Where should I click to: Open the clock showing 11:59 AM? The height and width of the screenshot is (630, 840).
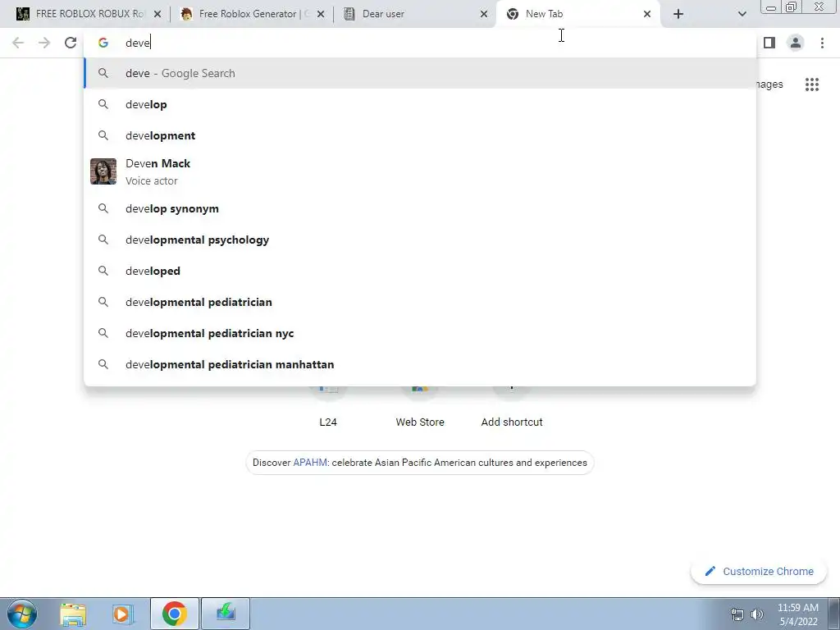(797, 614)
